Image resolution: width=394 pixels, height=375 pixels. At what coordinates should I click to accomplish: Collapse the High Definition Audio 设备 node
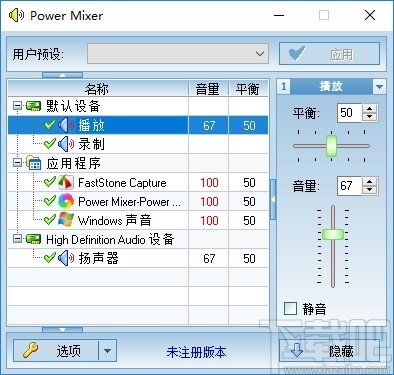pos(17,239)
